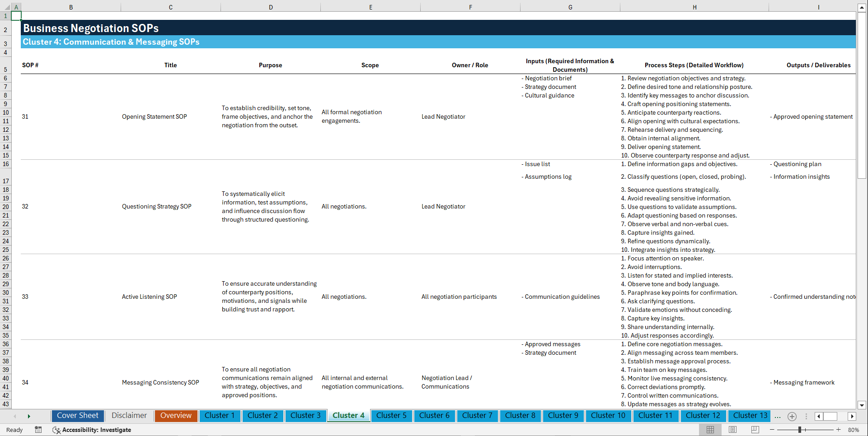The width and height of the screenshot is (868, 436).
Task: Click the macro recording icon next to Ready
Action: point(38,430)
